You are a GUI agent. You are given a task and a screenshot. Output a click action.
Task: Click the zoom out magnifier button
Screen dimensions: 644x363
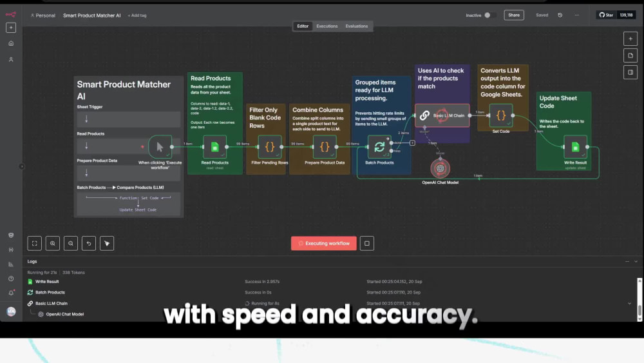pos(71,243)
